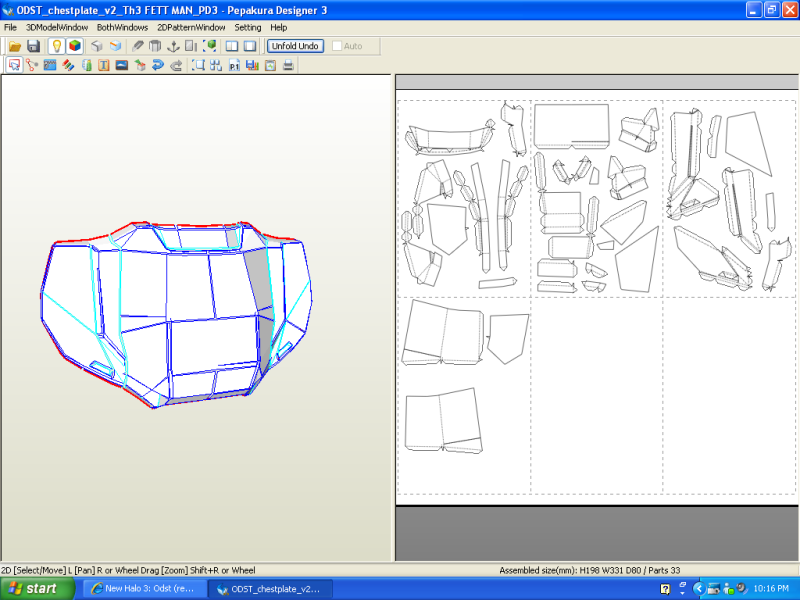Click the Unfold Undo button
The image size is (800, 600).
pyautogui.click(x=295, y=46)
